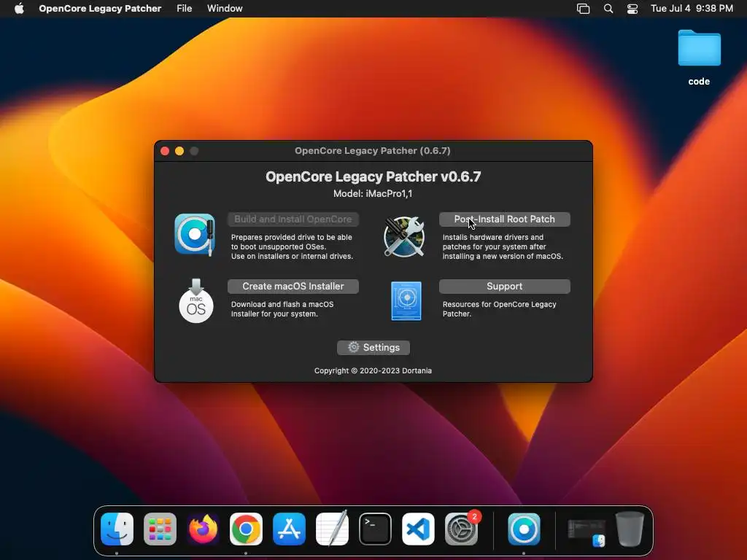
Task: Click 'Resources for OpenCore Legacy Patcher' text
Action: click(x=499, y=309)
